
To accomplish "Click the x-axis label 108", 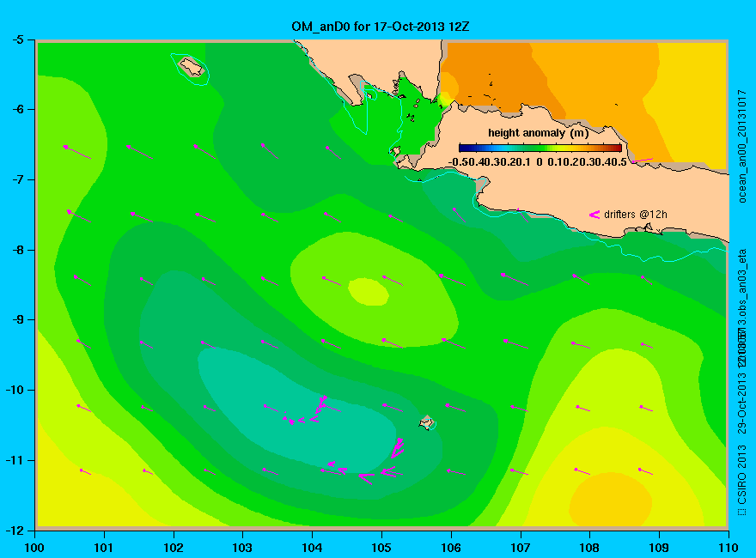I will tap(589, 548).
